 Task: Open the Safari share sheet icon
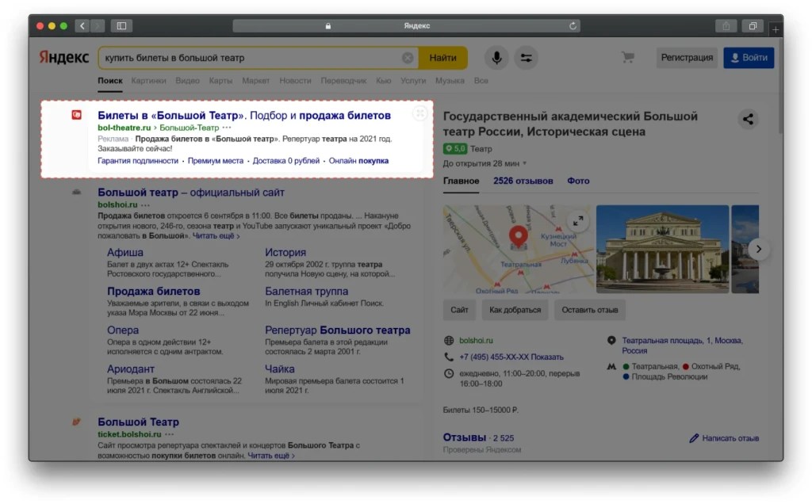(x=726, y=26)
